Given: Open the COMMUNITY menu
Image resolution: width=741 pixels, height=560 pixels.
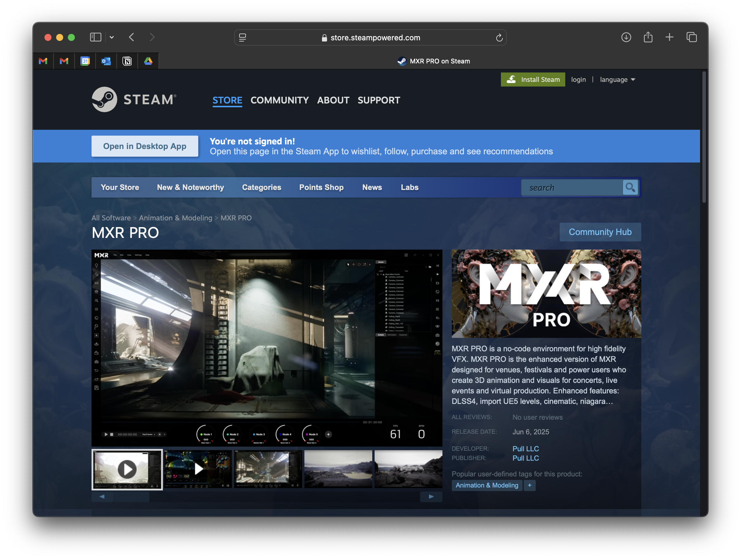Looking at the screenshot, I should coord(279,100).
